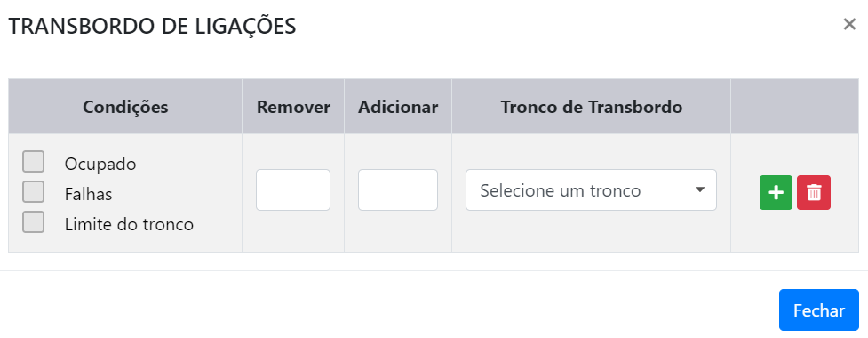The image size is (868, 338).
Task: Click the green plus add-row icon
Action: [x=776, y=193]
